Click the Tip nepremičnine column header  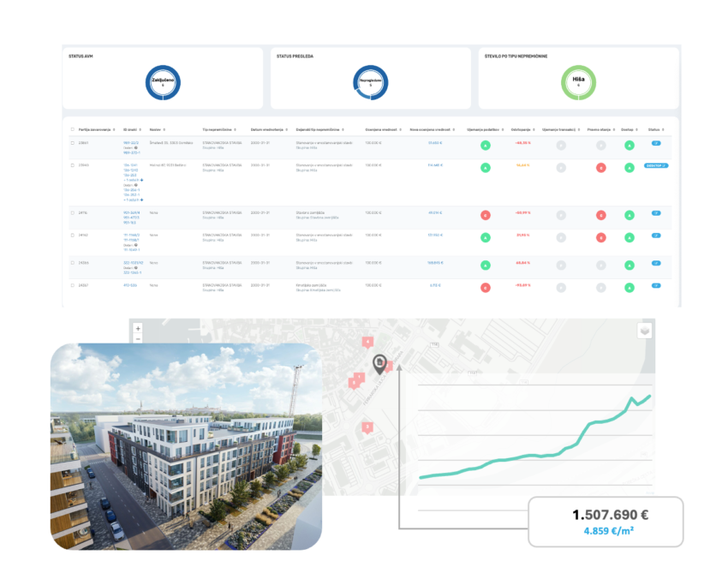(219, 129)
